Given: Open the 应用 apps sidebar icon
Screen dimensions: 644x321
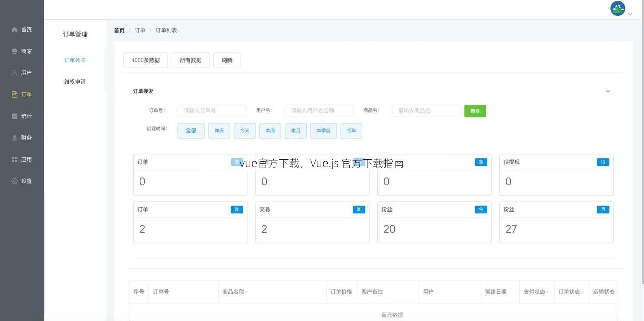Looking at the screenshot, I should (15, 159).
